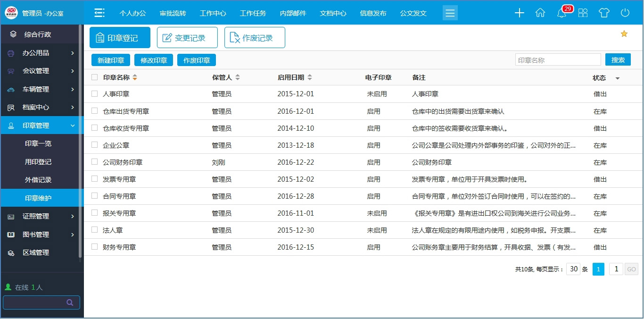Click the 印章名称 search input field

tap(558, 59)
